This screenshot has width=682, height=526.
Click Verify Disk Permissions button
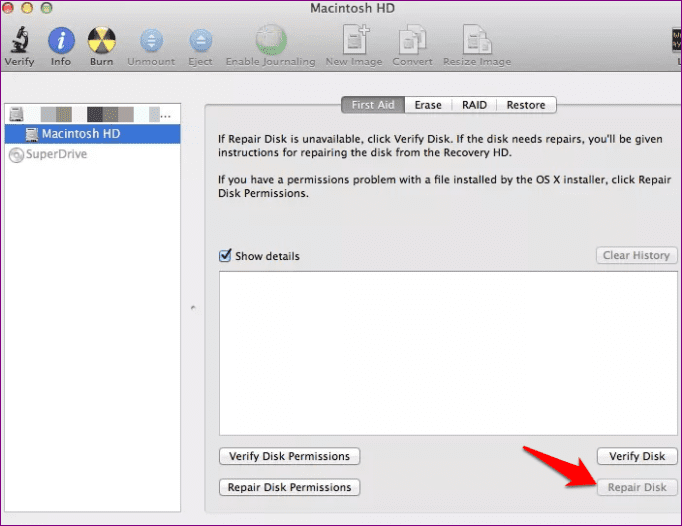tap(289, 456)
